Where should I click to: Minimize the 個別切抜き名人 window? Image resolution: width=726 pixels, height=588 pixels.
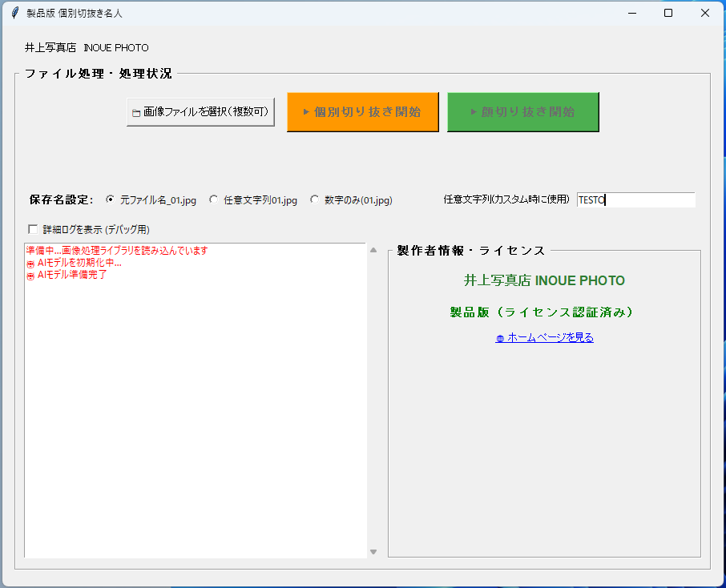(632, 13)
